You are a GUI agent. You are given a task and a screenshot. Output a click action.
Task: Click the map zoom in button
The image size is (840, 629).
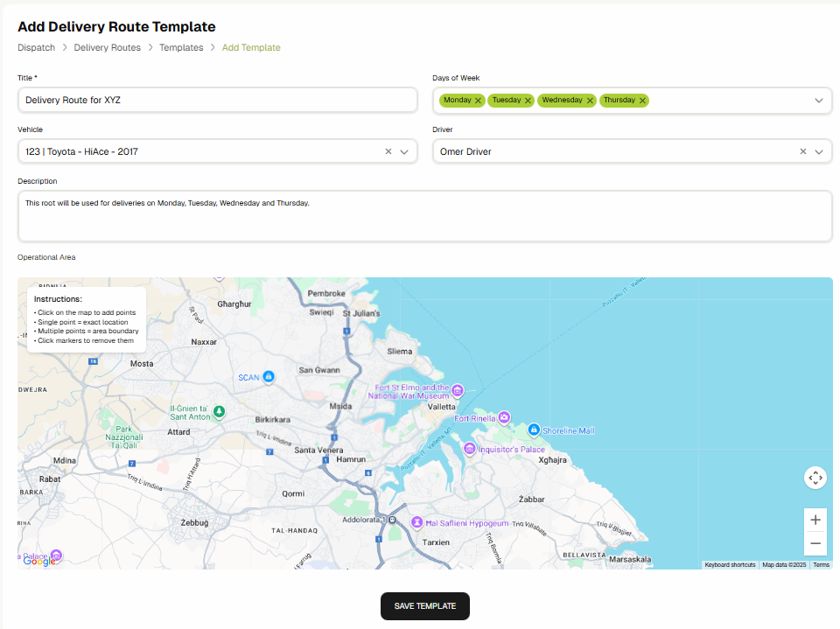(x=815, y=520)
